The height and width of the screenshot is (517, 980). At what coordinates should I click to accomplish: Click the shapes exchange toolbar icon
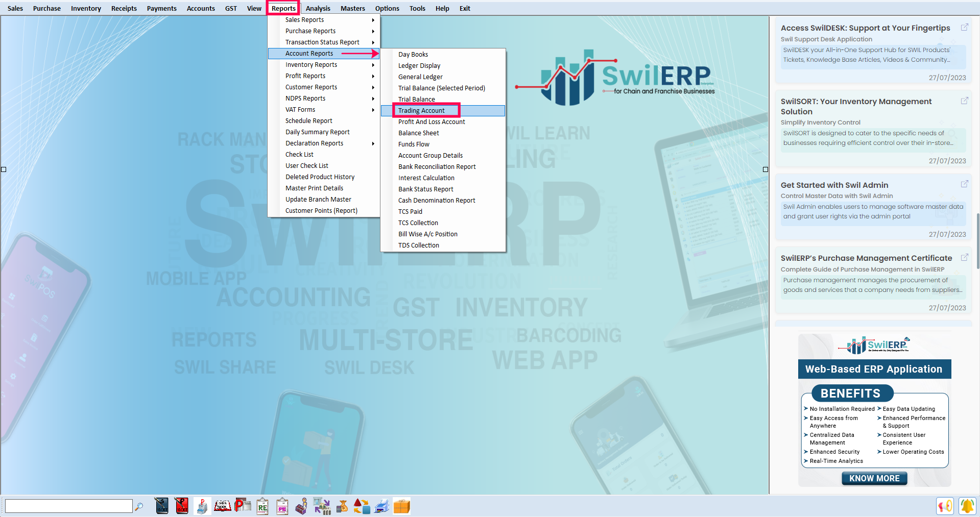coord(362,506)
